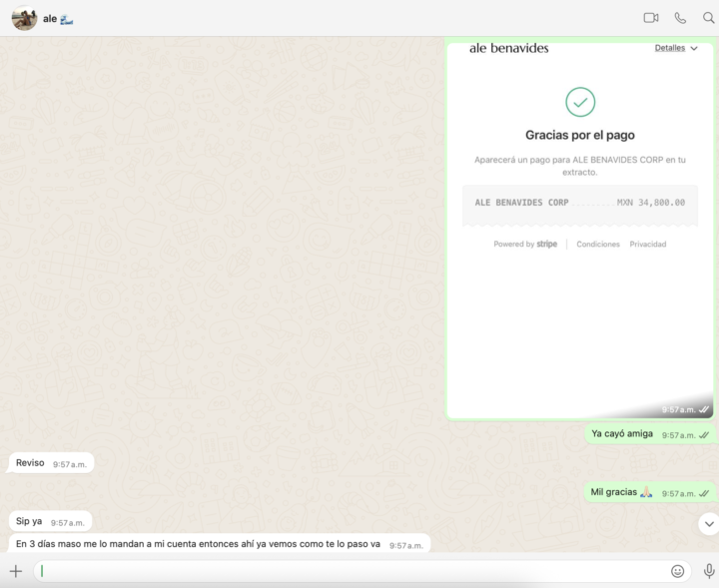This screenshot has height=588, width=719.
Task: Record a voice message with microphone
Action: [709, 571]
